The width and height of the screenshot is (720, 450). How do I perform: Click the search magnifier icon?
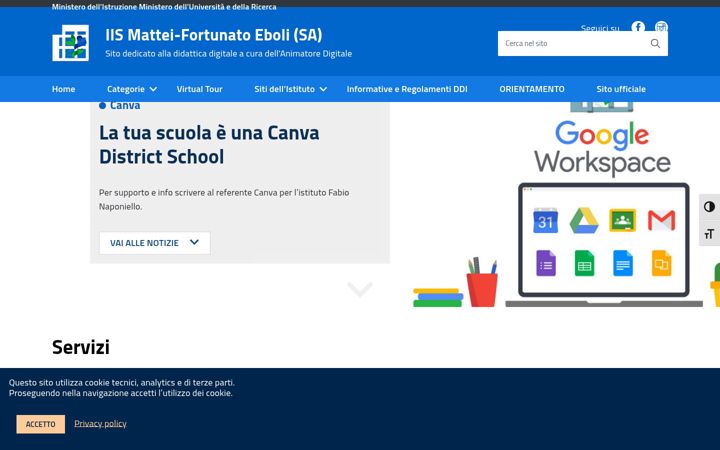point(655,43)
